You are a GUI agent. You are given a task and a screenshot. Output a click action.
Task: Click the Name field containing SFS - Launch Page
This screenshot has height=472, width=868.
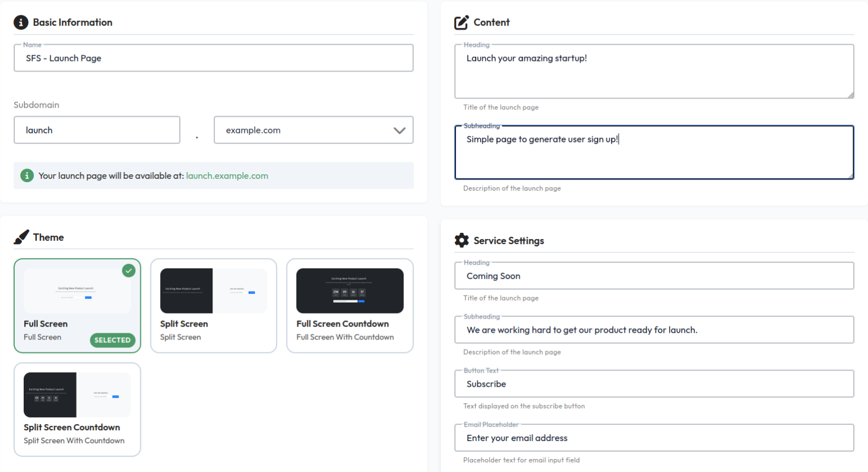click(x=214, y=58)
